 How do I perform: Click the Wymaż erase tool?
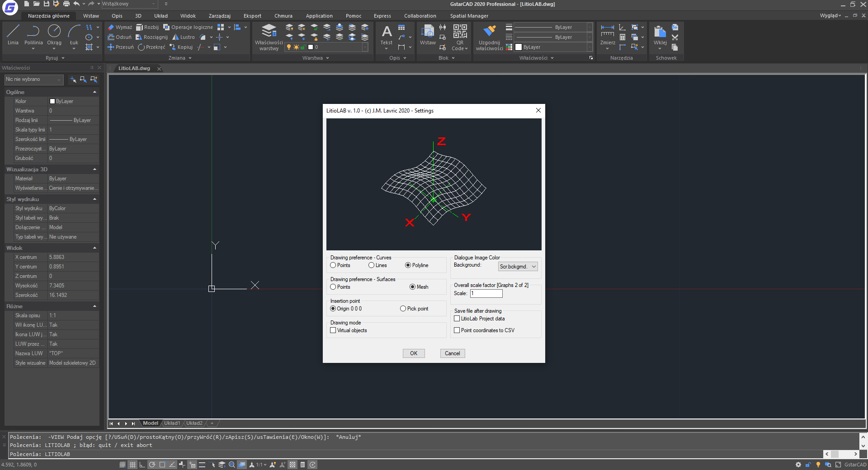coord(120,27)
